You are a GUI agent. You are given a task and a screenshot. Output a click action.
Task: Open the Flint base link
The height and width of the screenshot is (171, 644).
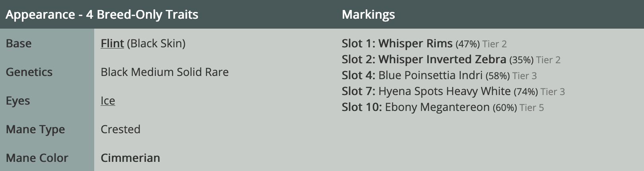112,43
